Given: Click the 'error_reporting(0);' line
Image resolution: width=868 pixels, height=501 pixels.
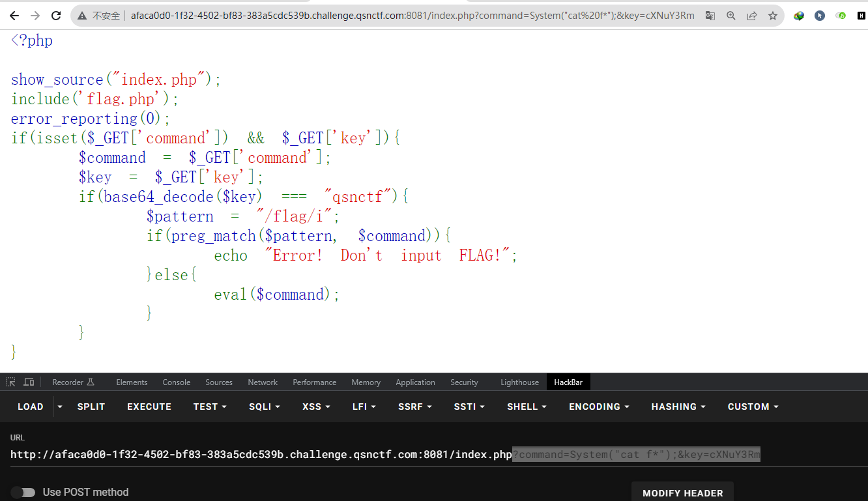Looking at the screenshot, I should tap(91, 119).
